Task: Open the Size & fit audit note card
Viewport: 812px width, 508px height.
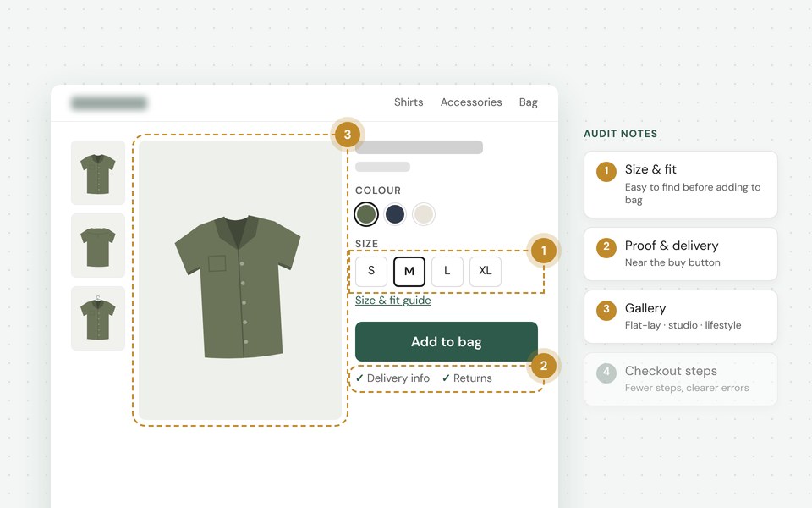Action: click(x=680, y=185)
